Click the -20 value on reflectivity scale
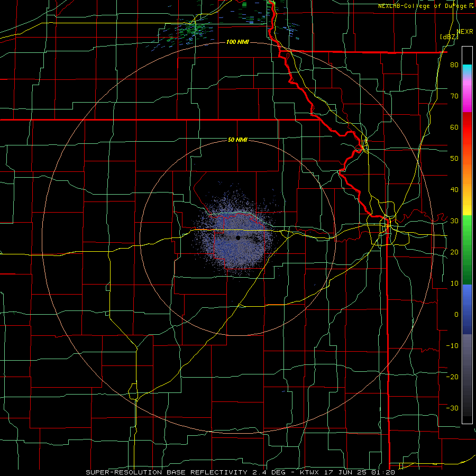The image size is (476, 476). (x=452, y=377)
